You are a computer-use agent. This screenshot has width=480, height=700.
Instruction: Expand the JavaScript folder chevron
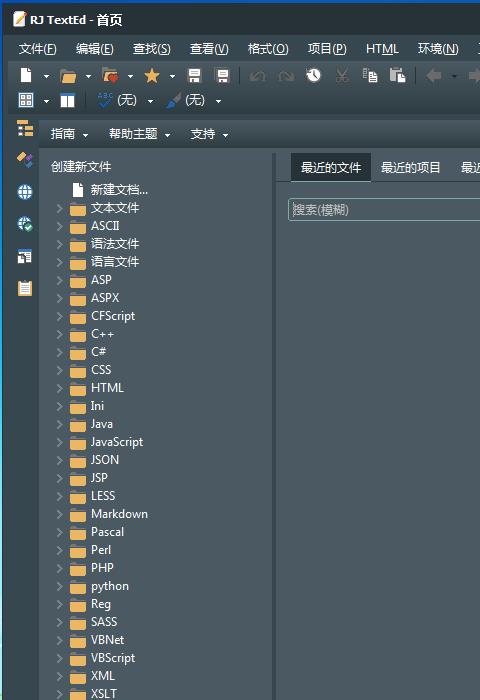click(59, 442)
